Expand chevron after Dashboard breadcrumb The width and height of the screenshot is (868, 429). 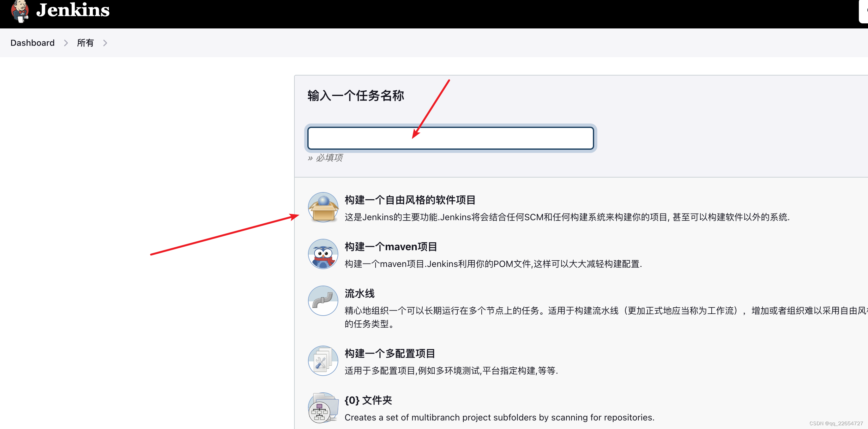tap(66, 43)
